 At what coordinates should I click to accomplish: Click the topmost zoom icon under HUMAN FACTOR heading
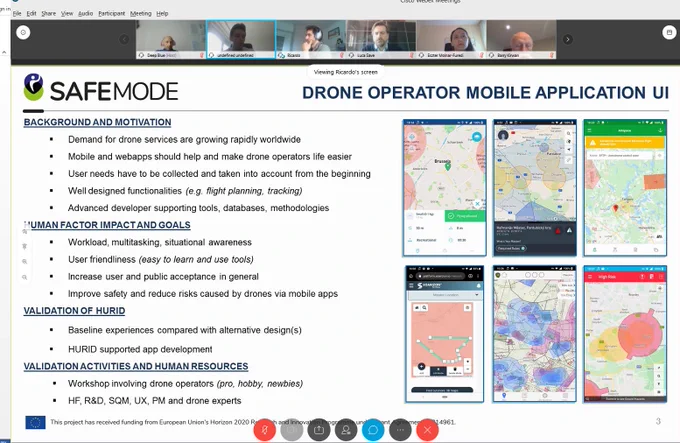[x=25, y=231]
